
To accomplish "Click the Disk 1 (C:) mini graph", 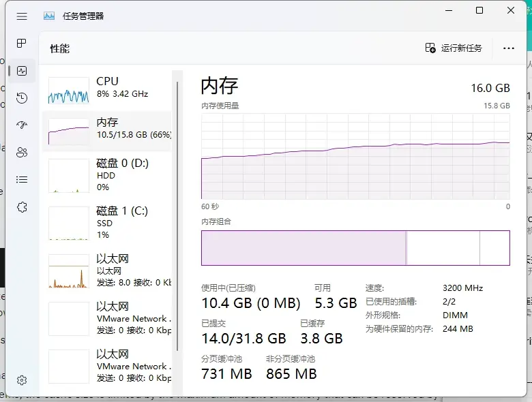I will tap(68, 223).
